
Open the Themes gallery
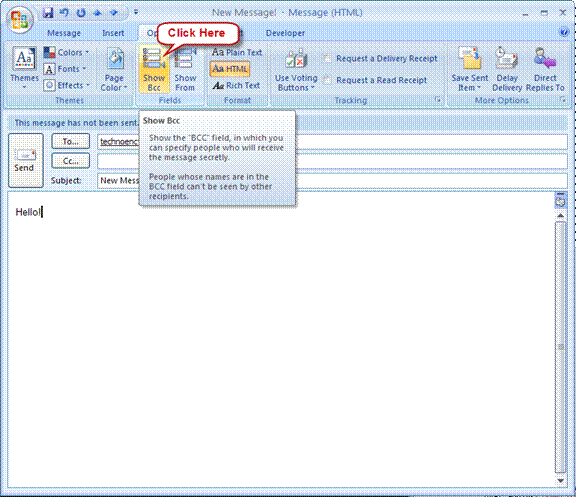tap(24, 68)
